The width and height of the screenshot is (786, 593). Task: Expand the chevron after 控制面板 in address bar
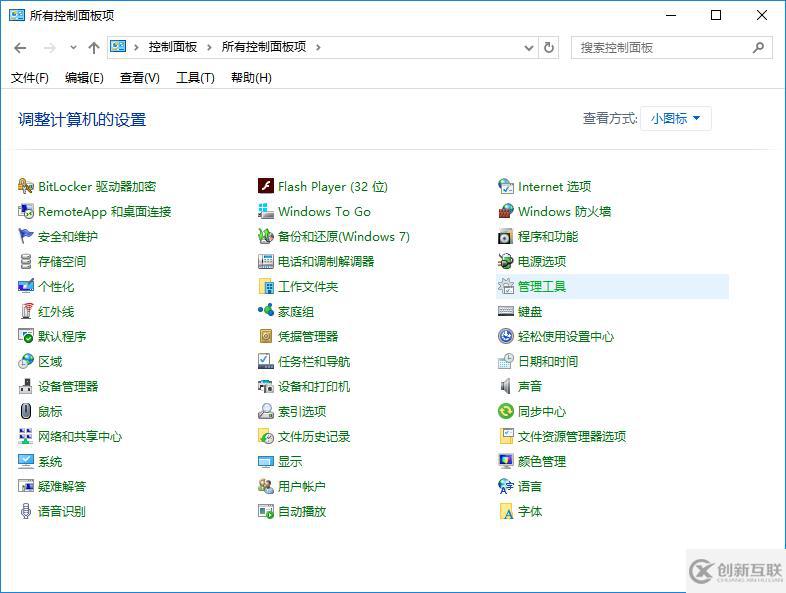[209, 48]
